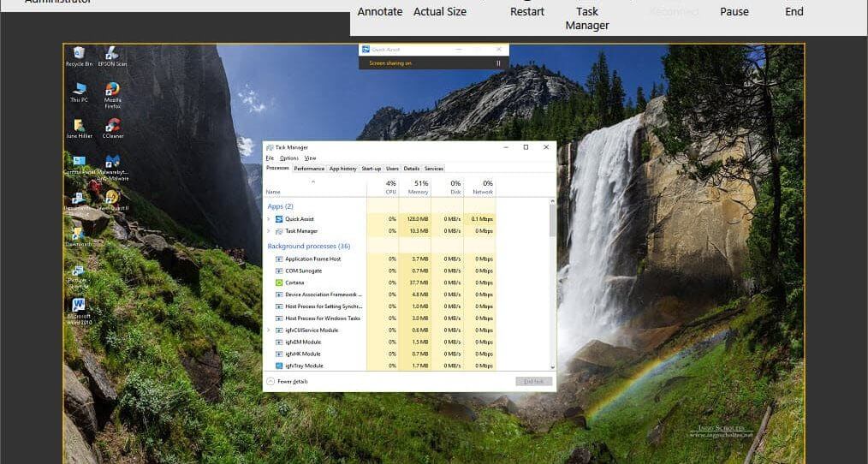Expand the igfxCUIService Module entry
Screen dimensions: 868x464
tap(269, 330)
